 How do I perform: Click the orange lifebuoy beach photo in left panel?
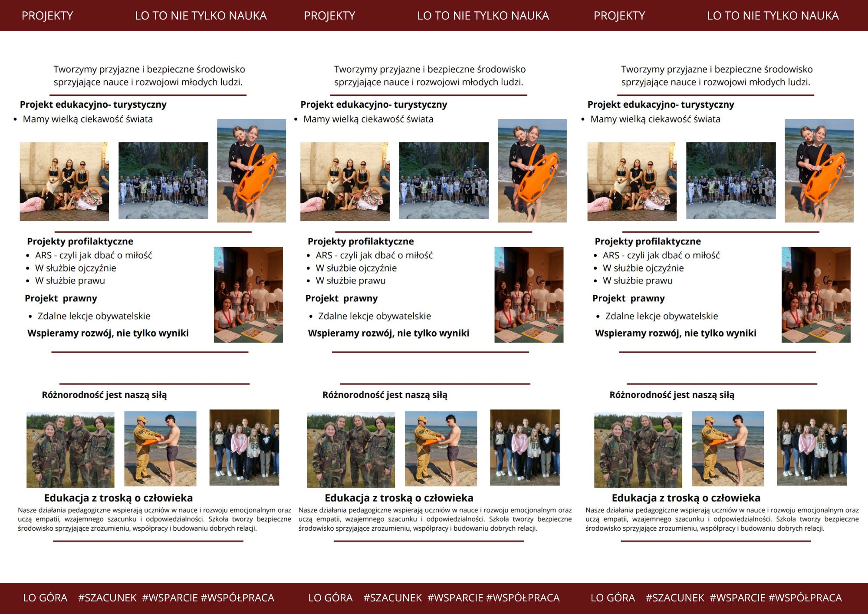[251, 171]
